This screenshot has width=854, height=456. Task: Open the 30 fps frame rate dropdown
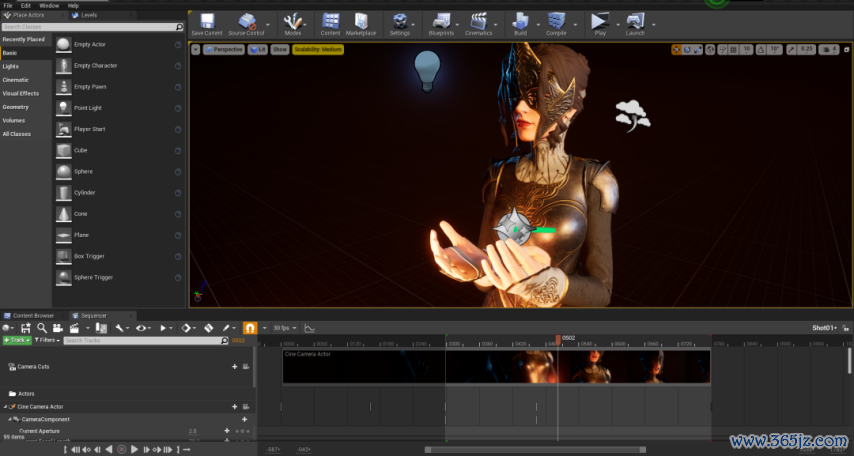click(283, 327)
